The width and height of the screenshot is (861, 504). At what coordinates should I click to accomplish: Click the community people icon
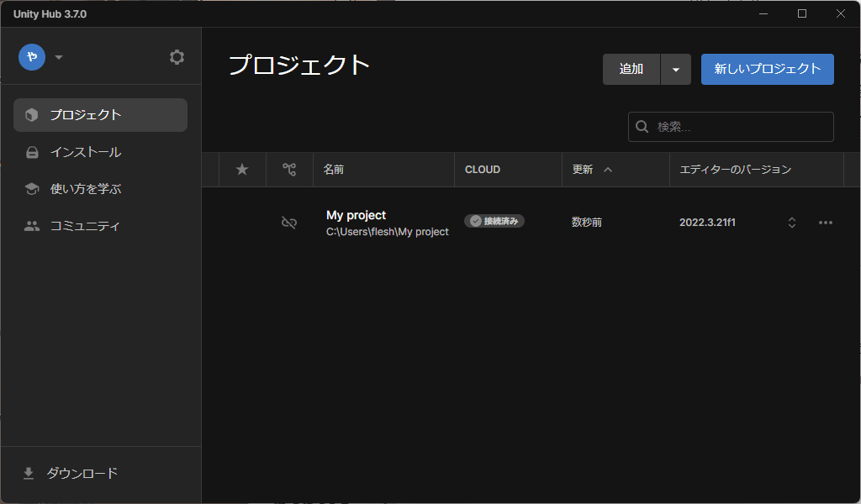click(32, 225)
